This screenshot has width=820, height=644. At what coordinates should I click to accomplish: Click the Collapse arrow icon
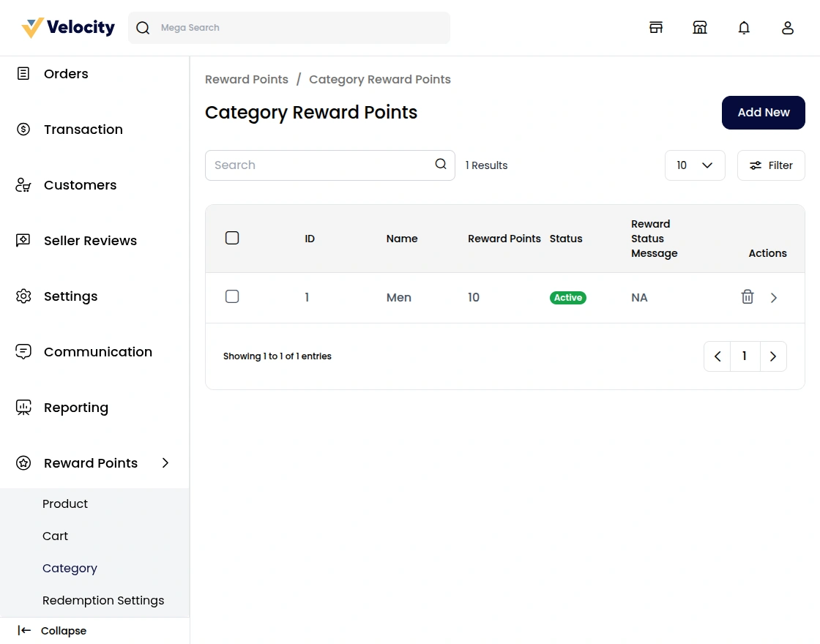(x=24, y=630)
